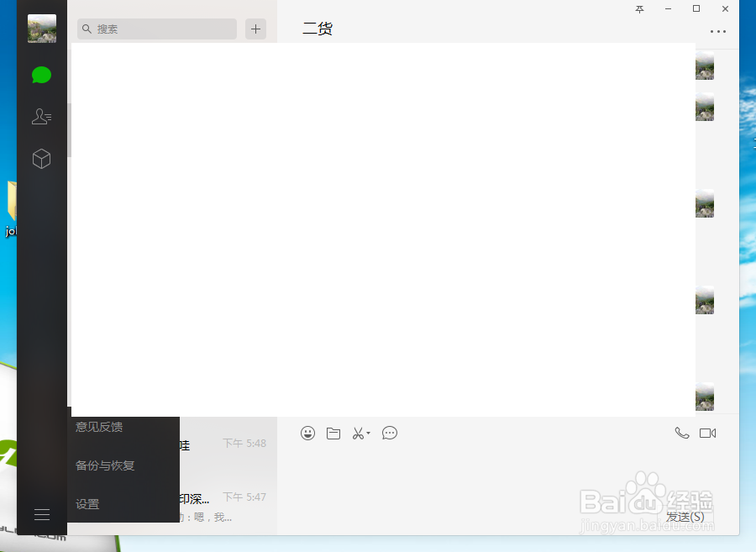Open the Contacts icon in the sidebar
Viewport: 756px width, 552px height.
(41, 117)
